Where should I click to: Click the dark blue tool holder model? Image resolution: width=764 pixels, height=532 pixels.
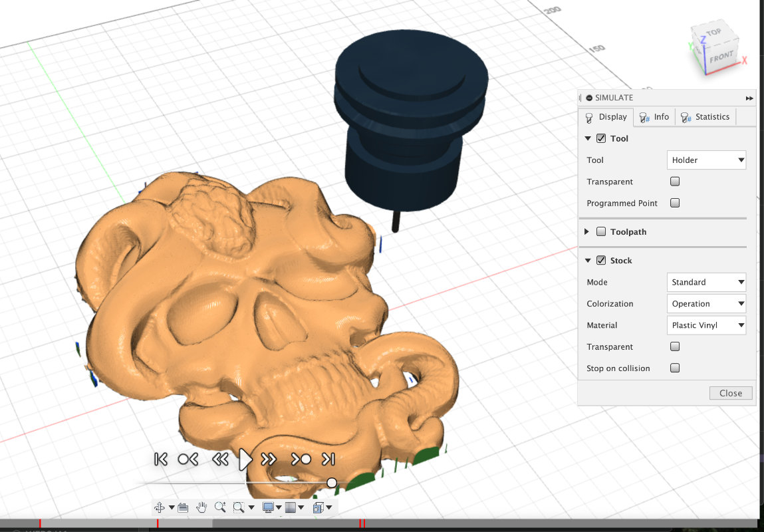(x=410, y=122)
